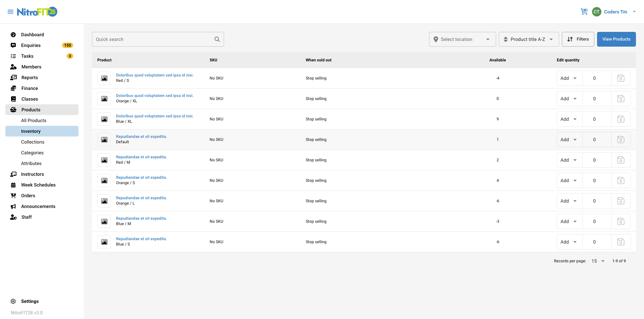Select the Orders cart icon in sidebar
This screenshot has height=319, width=644.
(13, 196)
